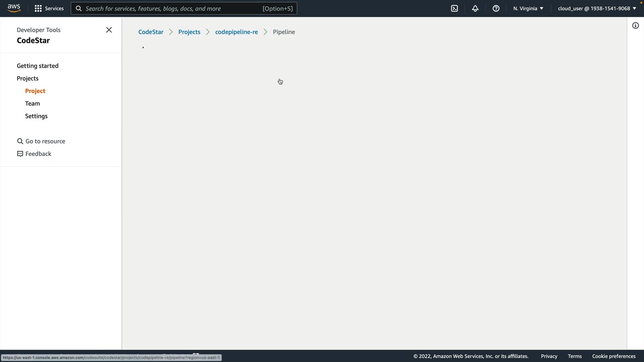This screenshot has width=644, height=362.
Task: Open the info panel icon
Action: click(x=636, y=26)
